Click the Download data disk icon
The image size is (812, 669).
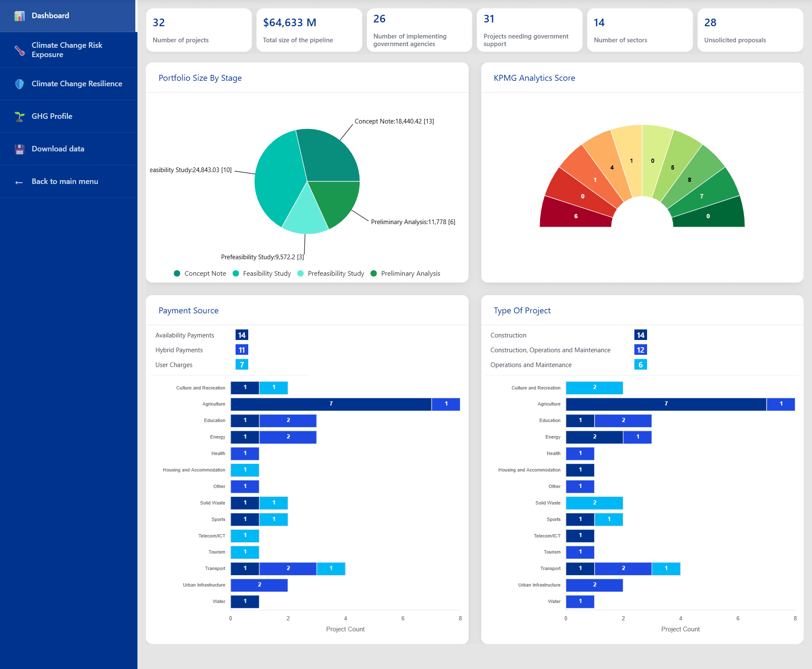[19, 148]
